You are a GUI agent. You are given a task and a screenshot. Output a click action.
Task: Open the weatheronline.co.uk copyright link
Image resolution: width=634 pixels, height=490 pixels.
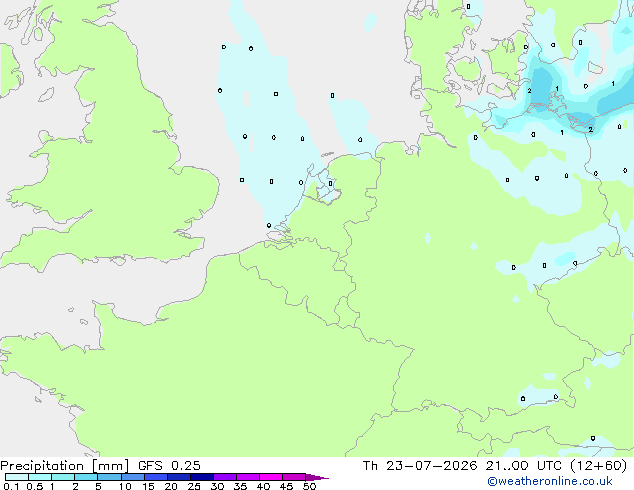click(x=549, y=481)
